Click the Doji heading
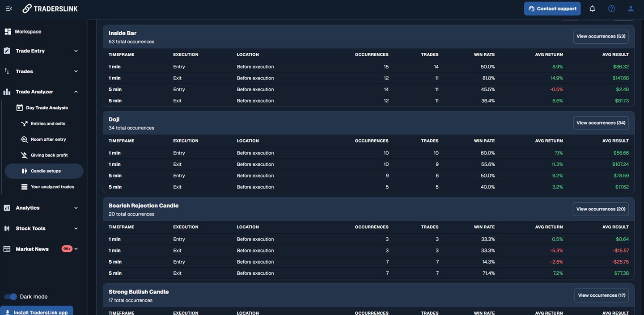Screen dimensions: 644x315 [x=114, y=119]
